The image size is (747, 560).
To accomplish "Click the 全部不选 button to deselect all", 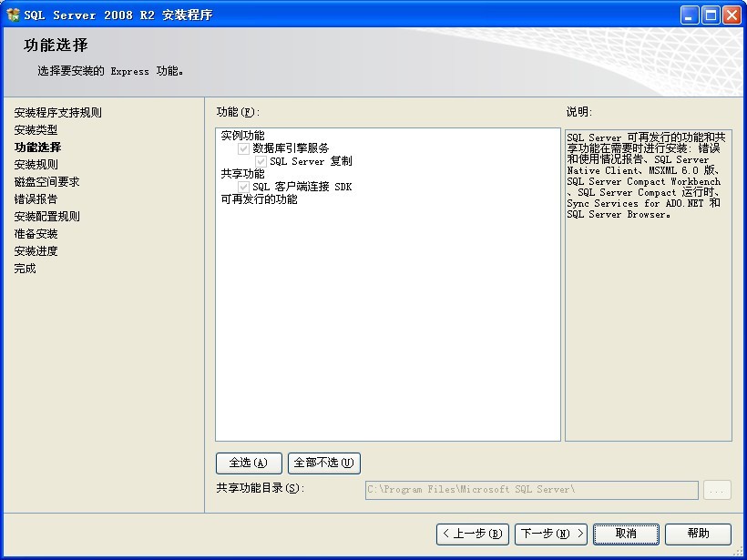I will [x=322, y=463].
